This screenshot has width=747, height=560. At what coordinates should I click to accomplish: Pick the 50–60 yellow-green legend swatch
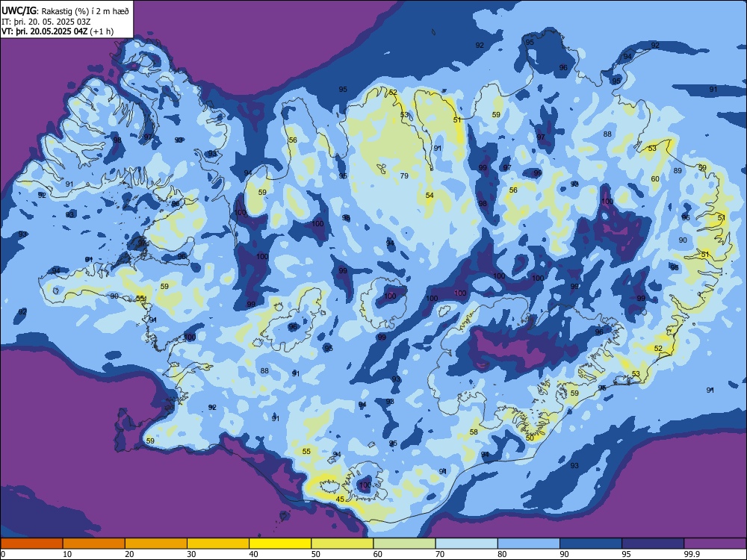point(342,544)
